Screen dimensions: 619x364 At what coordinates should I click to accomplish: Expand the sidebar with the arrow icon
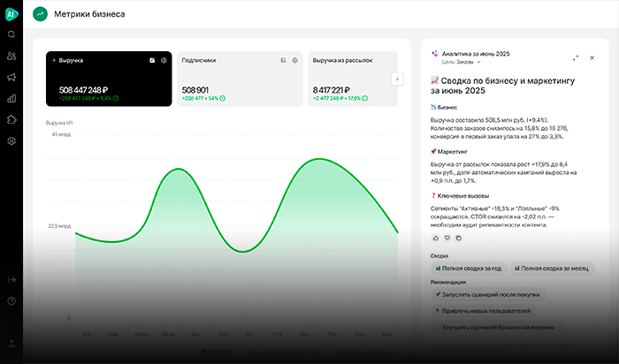tap(11, 280)
